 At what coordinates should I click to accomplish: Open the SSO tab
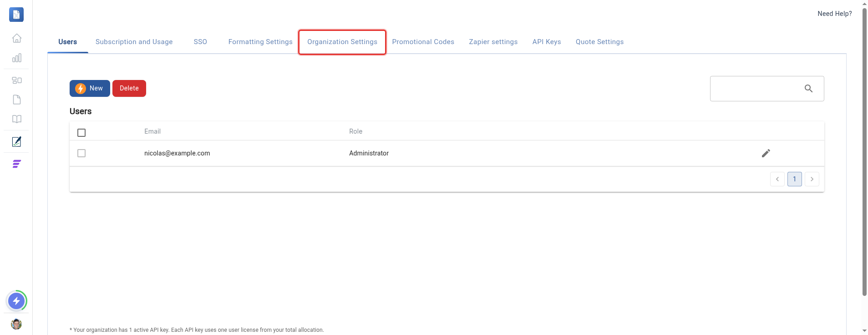click(x=200, y=42)
